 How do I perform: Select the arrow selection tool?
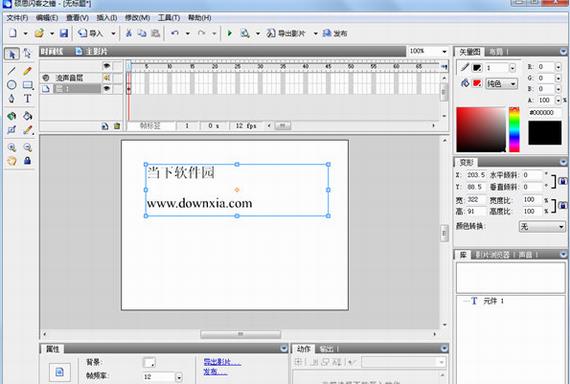[x=12, y=54]
